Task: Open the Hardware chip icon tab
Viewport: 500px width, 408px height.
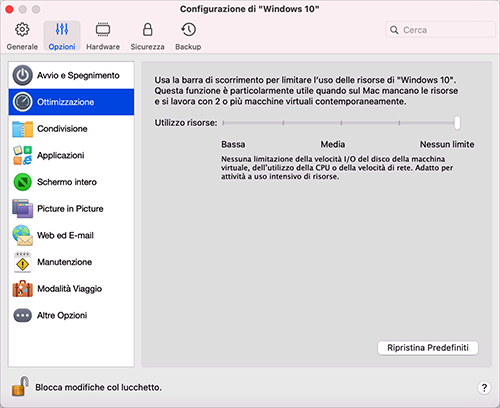Action: pos(103,30)
